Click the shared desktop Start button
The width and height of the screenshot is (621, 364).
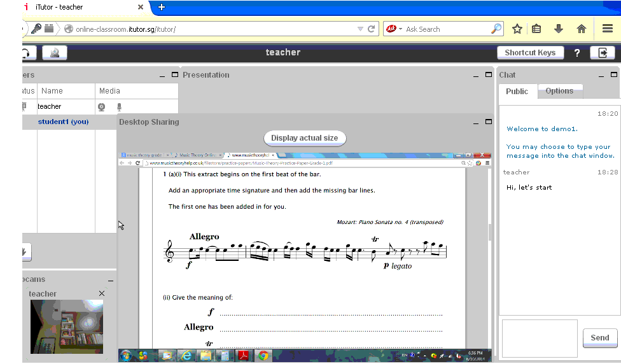pos(127,356)
